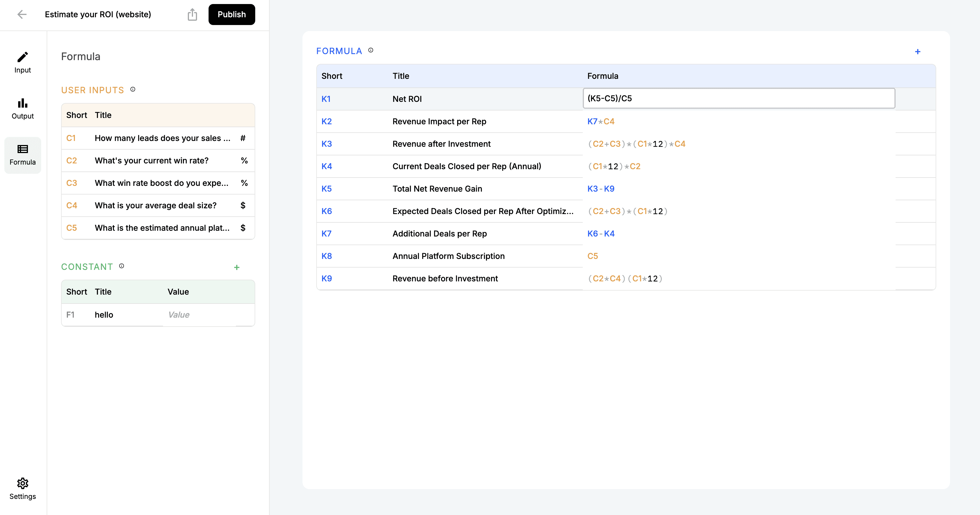Click info icon beside FORMULA heading
Screen dimensions: 980x515
[370, 50]
